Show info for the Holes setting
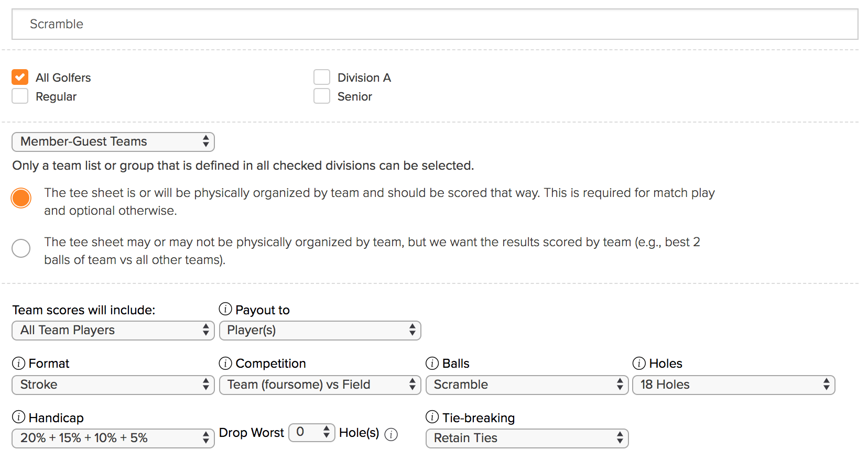Viewport: 868px width, 461px height. [639, 363]
